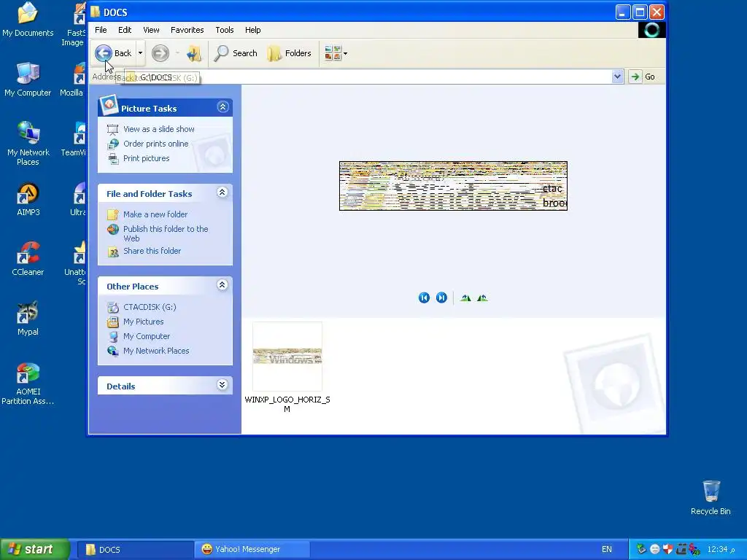
Task: Click the Picture Tasks header icon
Action: click(109, 104)
